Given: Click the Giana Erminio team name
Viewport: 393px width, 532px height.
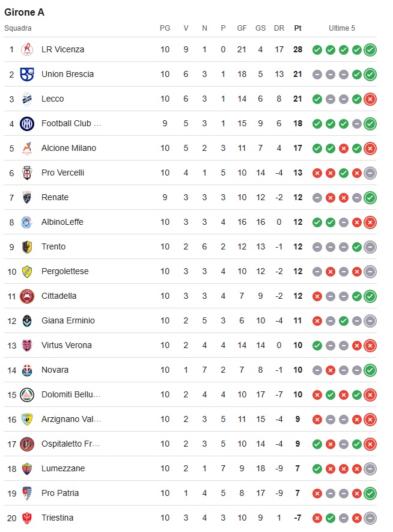Looking at the screenshot, I should (68, 320).
